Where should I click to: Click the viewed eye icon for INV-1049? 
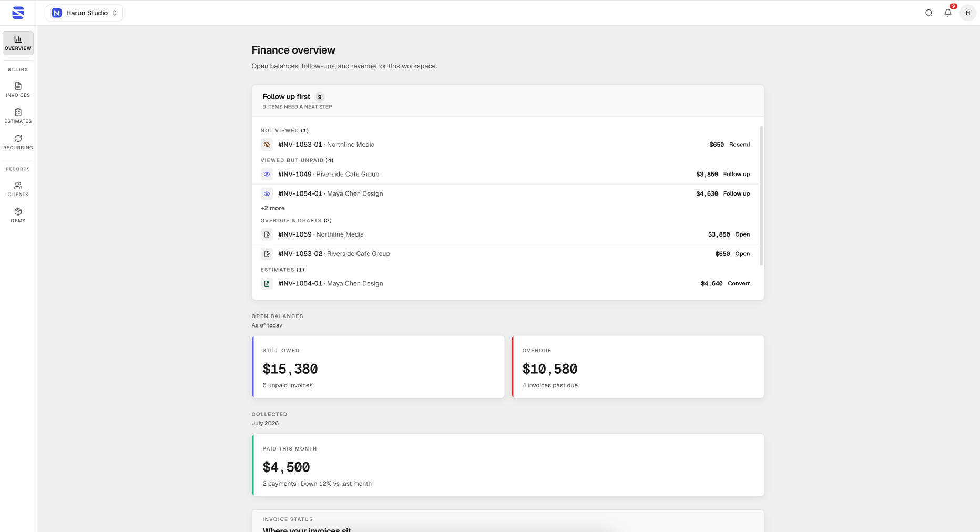tap(267, 175)
